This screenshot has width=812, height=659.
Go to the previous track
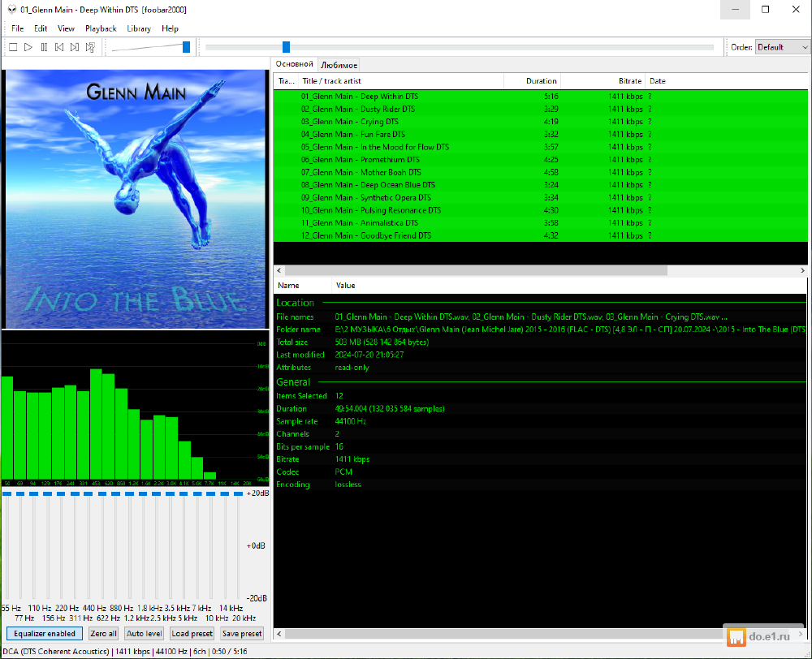click(x=59, y=47)
